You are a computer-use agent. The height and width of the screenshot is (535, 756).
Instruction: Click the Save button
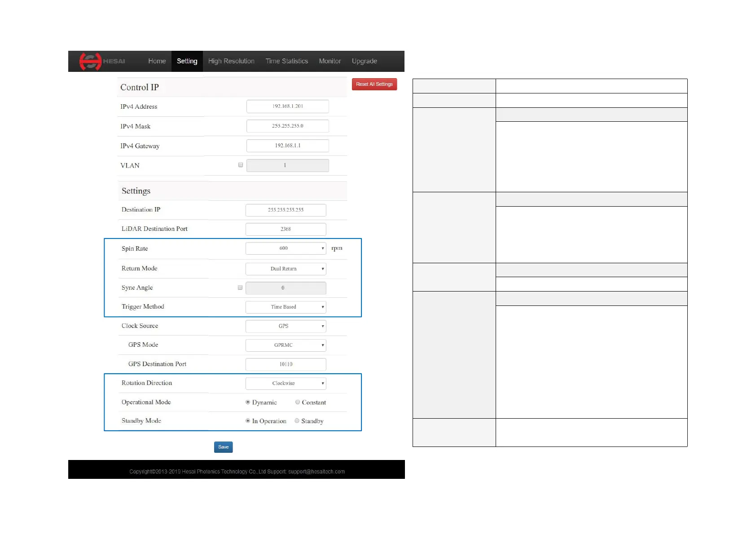pyautogui.click(x=224, y=447)
